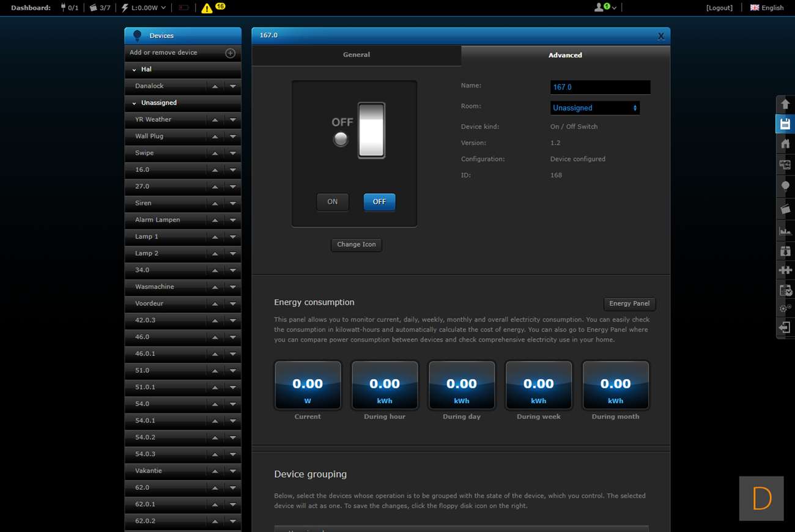
Task: Click the save floppy disk icon
Action: click(x=785, y=124)
